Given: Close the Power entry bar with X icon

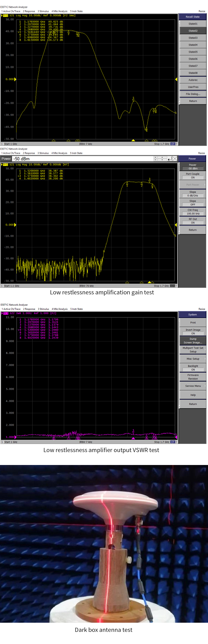Looking at the screenshot, I should [x=175, y=159].
